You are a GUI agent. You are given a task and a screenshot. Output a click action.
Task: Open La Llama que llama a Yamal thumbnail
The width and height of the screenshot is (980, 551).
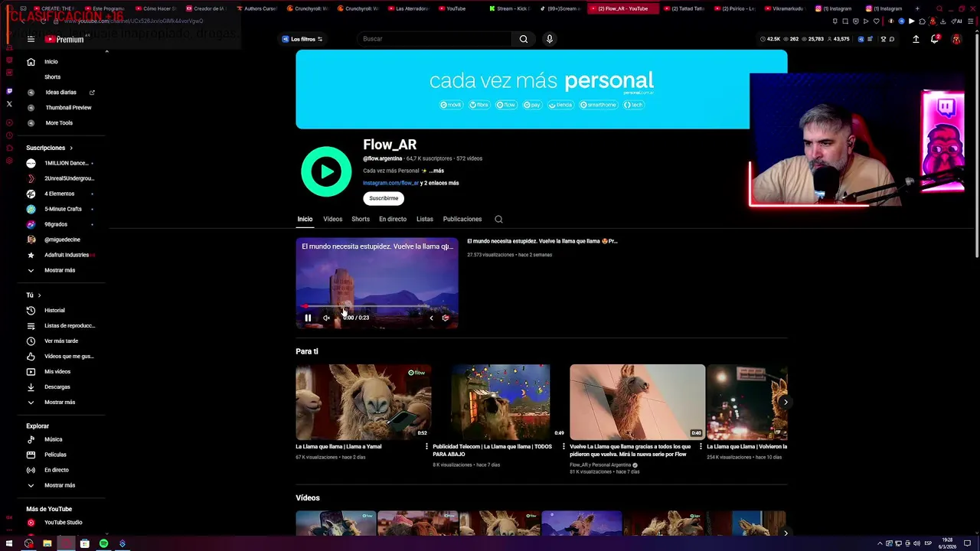pyautogui.click(x=364, y=402)
